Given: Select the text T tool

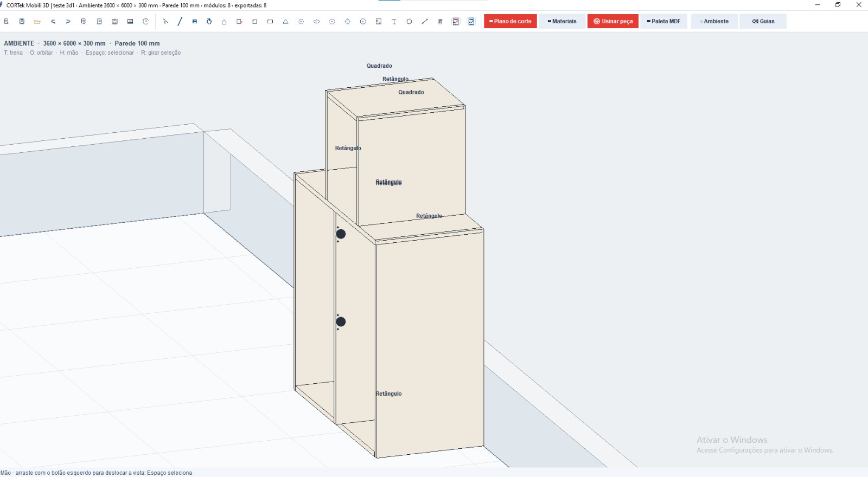Looking at the screenshot, I should [x=394, y=22].
